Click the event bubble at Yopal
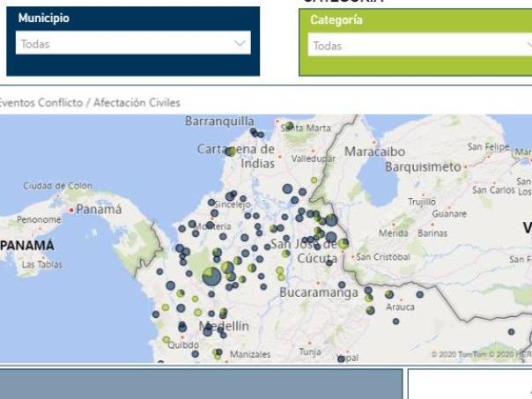The height and width of the screenshot is (399, 532). [x=341, y=358]
